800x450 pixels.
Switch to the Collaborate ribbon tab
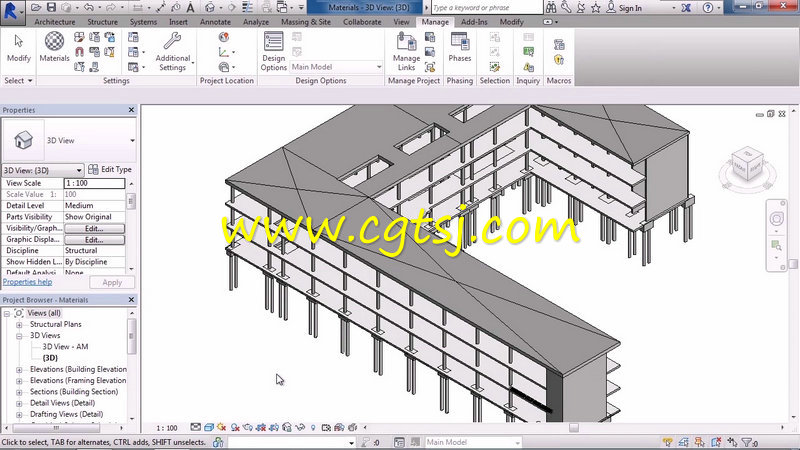coord(362,22)
